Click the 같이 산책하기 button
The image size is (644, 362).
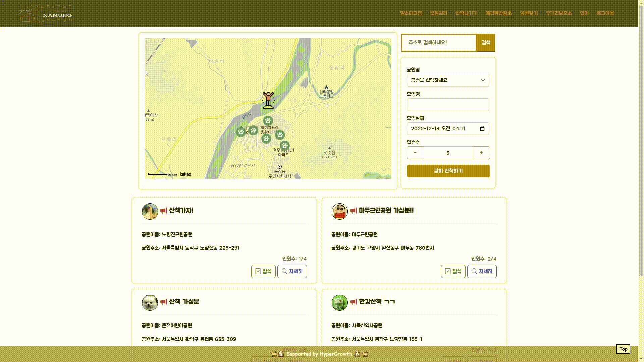448,171
